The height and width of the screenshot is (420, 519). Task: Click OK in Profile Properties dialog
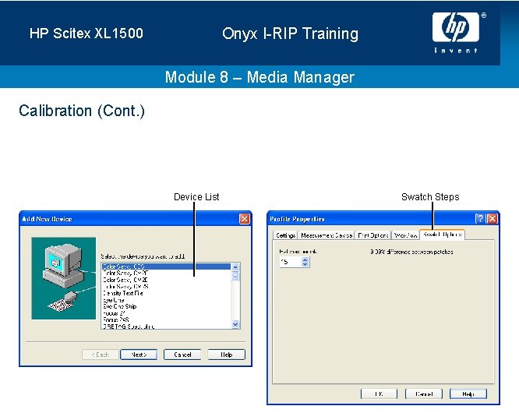coord(379,394)
